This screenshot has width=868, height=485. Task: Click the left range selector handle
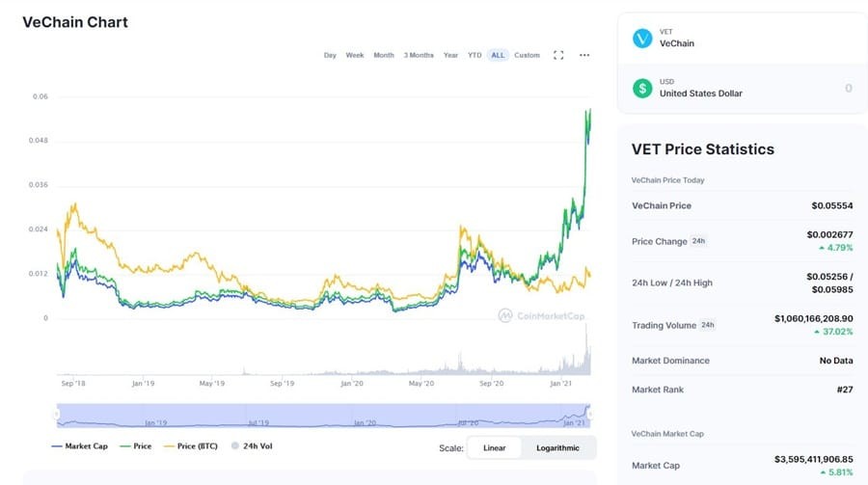57,415
